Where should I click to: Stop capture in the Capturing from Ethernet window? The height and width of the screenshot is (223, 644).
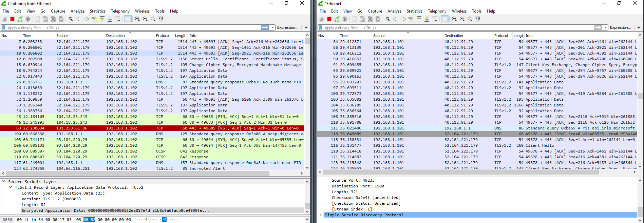(12, 19)
